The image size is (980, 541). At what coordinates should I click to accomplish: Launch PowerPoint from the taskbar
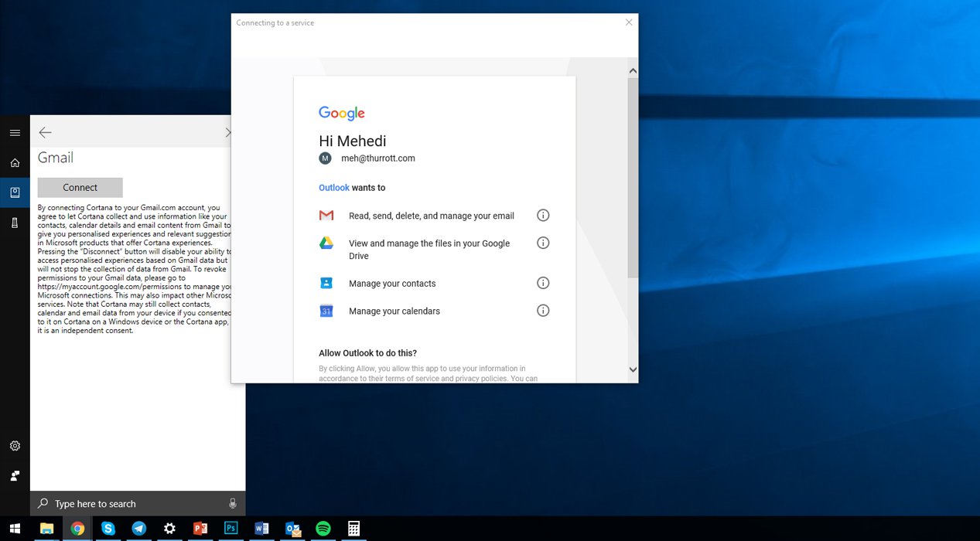[200, 529]
